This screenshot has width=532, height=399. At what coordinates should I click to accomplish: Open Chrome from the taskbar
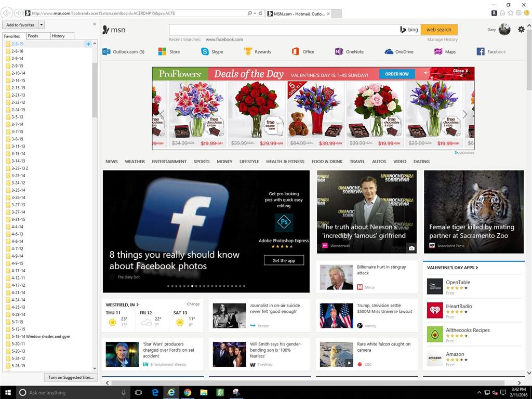[187, 393]
